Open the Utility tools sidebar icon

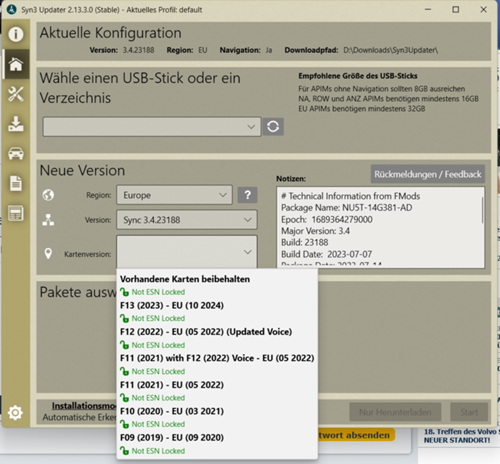[x=16, y=94]
